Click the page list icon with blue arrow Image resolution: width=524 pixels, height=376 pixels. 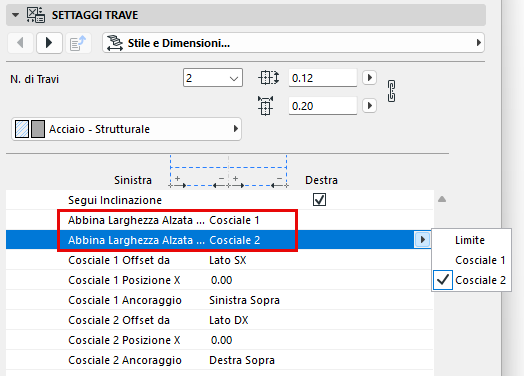(x=78, y=43)
